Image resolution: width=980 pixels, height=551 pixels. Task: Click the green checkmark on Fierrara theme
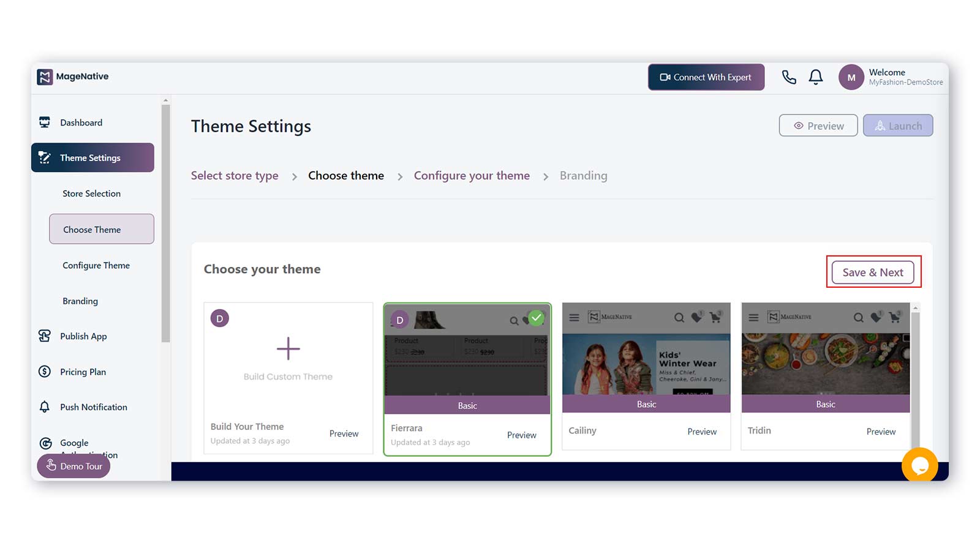tap(536, 318)
